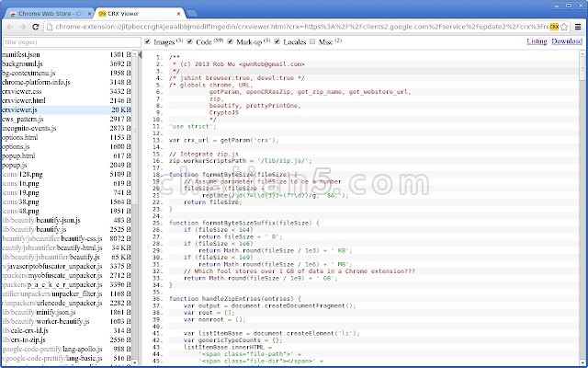
Task: Bookmark page with the star icon
Action: point(563,27)
